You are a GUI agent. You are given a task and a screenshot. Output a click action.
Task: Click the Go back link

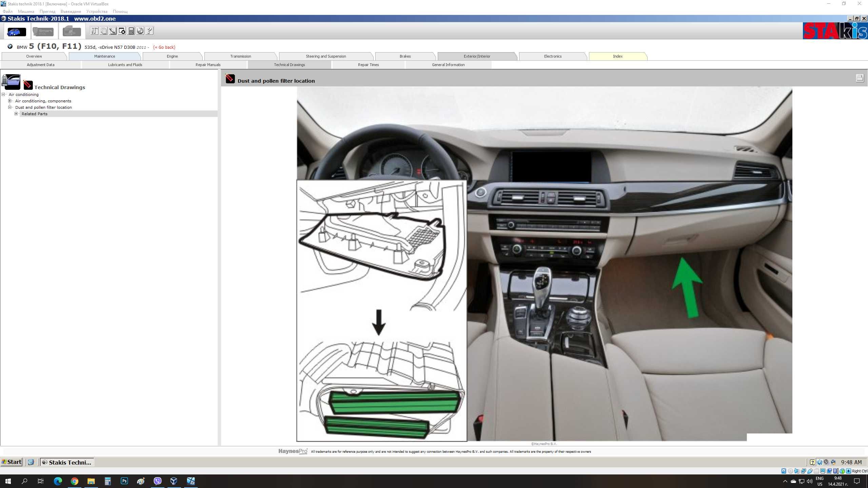tap(164, 47)
